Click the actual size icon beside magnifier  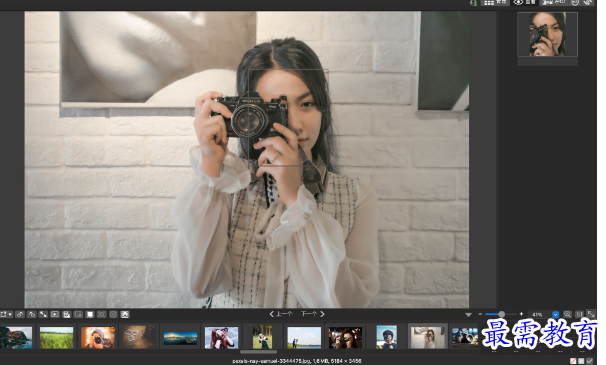579,315
